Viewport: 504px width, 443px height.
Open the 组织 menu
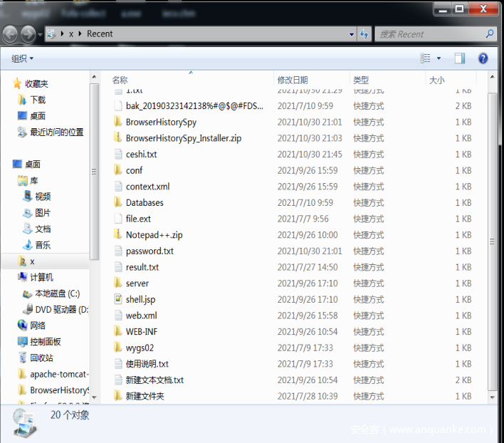[x=22, y=58]
